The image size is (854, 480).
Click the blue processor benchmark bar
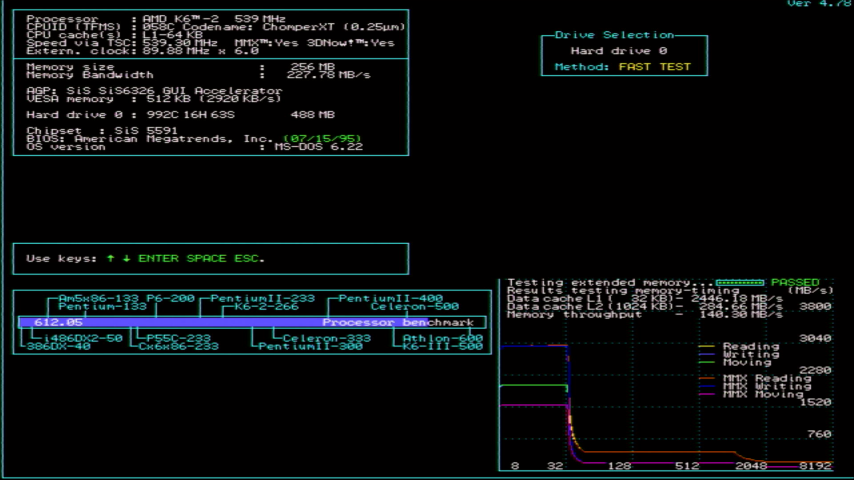point(252,323)
